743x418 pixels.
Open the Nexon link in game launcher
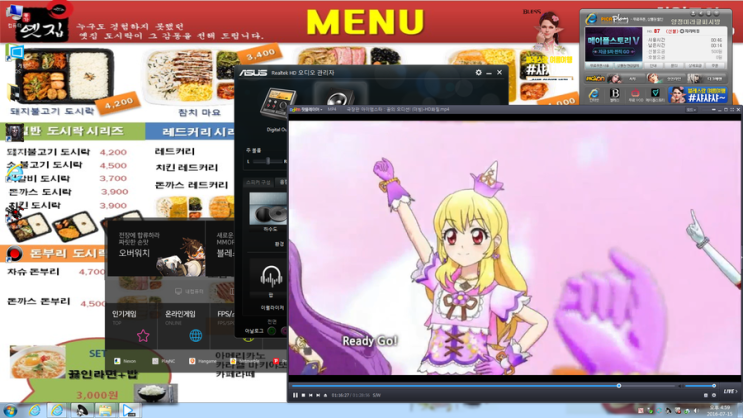coord(125,361)
